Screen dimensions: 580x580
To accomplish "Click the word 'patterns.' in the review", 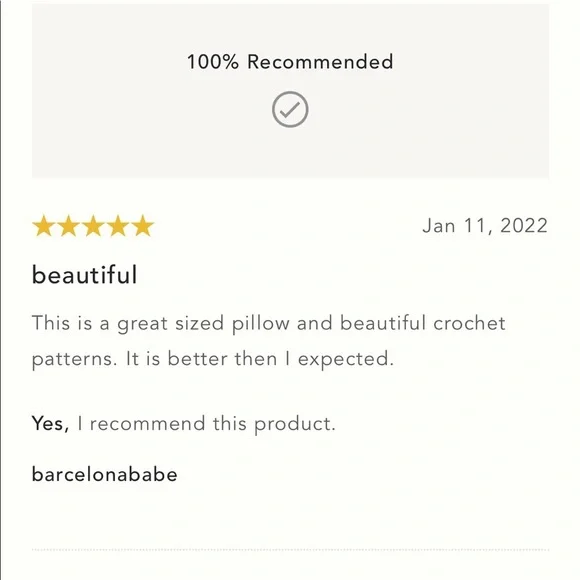I will pos(74,360).
